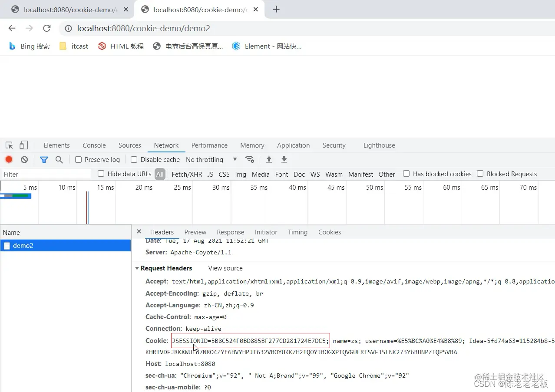
Task: Open the 电商后台高保真原 bookmark
Action: coord(188,46)
